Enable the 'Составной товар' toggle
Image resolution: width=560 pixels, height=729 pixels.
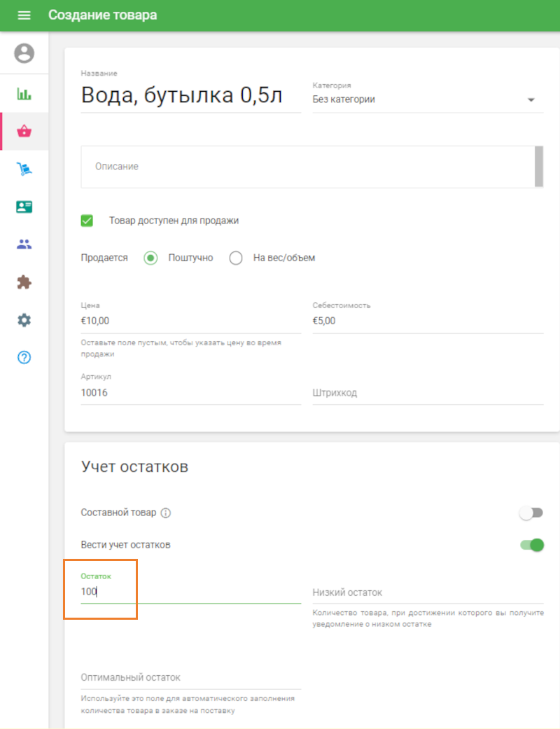point(531,513)
